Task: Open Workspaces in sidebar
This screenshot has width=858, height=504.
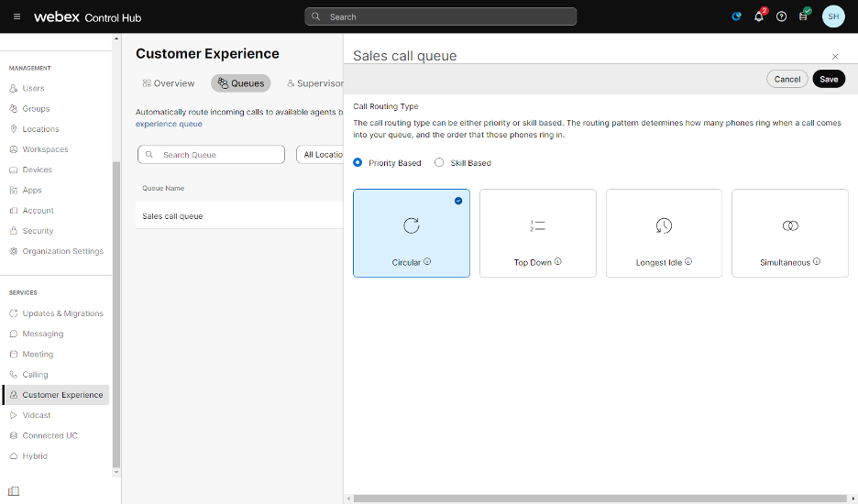Action: pos(46,148)
